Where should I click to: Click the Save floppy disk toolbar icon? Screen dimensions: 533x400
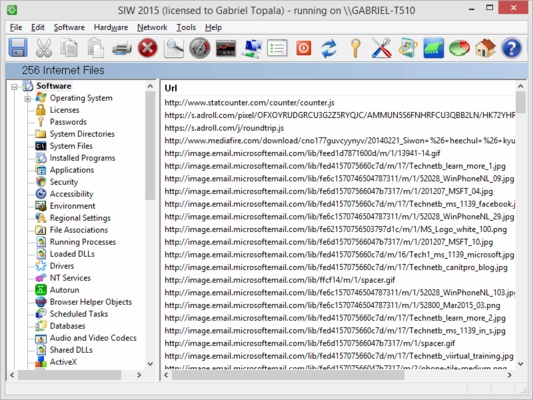(18, 48)
